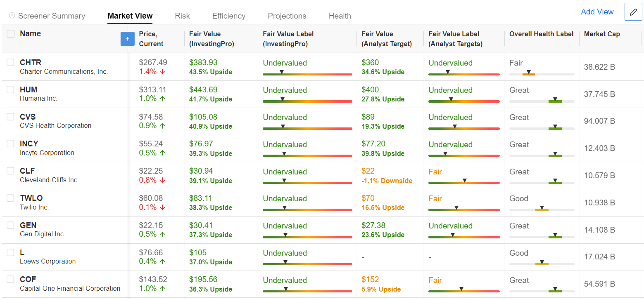Open the Projections tab

pyautogui.click(x=287, y=16)
